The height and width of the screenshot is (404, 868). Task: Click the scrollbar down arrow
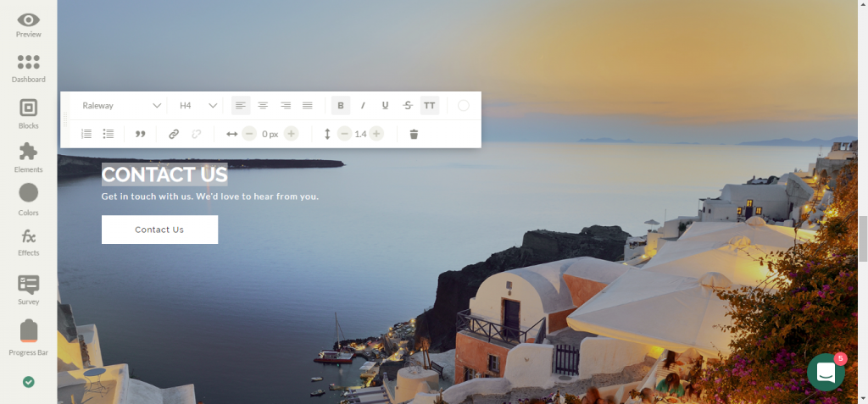coord(863,398)
